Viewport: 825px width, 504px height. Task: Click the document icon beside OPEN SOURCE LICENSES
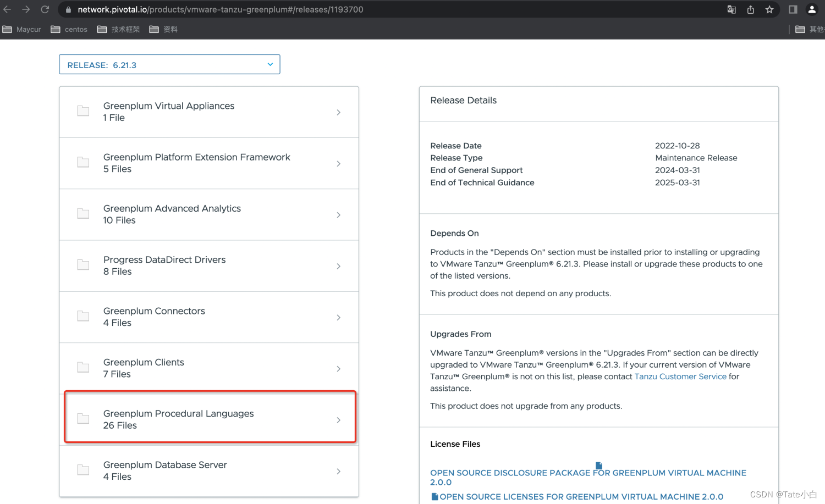tap(435, 496)
